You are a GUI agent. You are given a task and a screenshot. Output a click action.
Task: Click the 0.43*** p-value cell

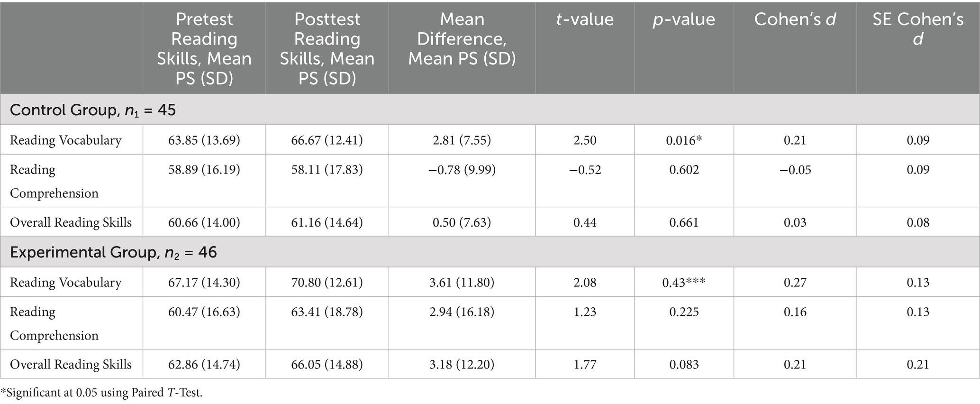point(684,283)
